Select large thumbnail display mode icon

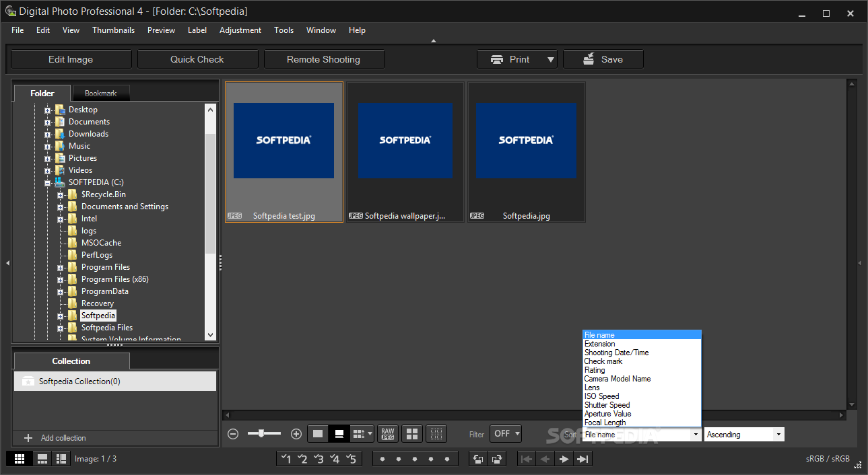(x=318, y=434)
